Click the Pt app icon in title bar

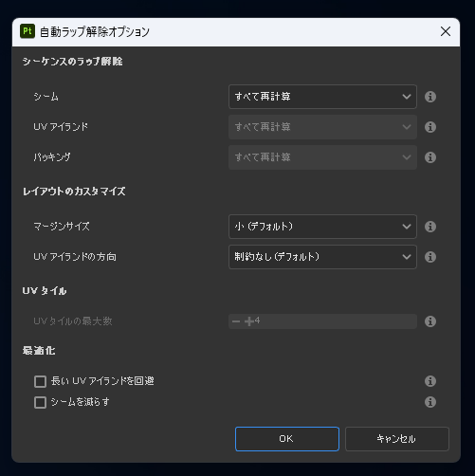click(27, 31)
